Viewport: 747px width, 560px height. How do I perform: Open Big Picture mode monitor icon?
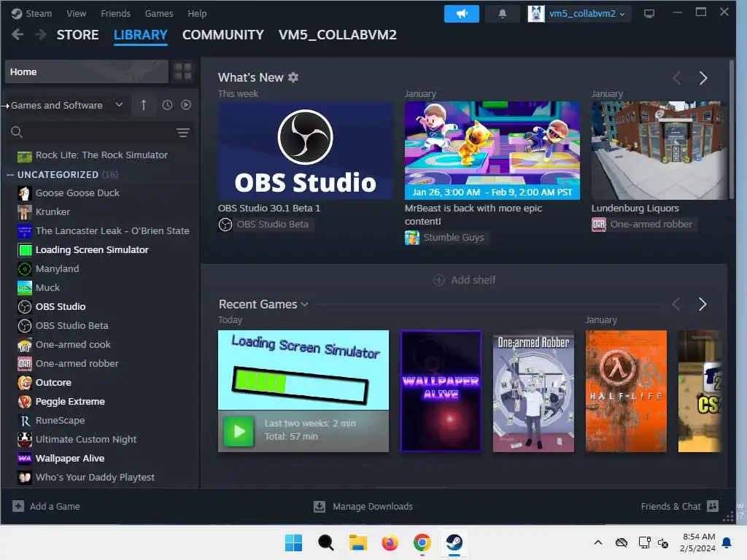pos(649,14)
